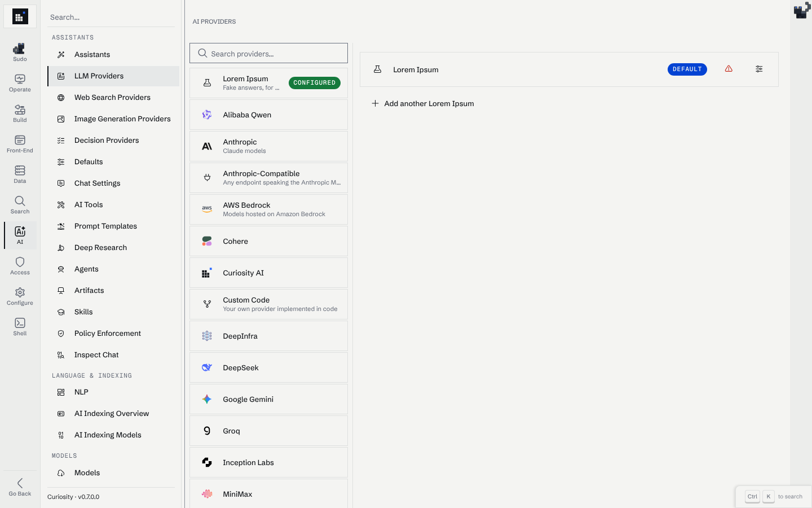Focus the sidebar Search field
The height and width of the screenshot is (508, 812).
click(111, 17)
